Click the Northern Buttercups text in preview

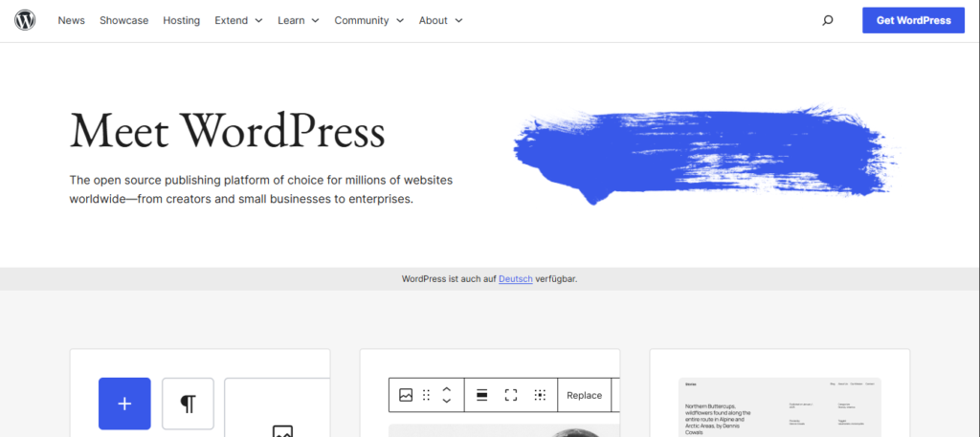coord(718,418)
